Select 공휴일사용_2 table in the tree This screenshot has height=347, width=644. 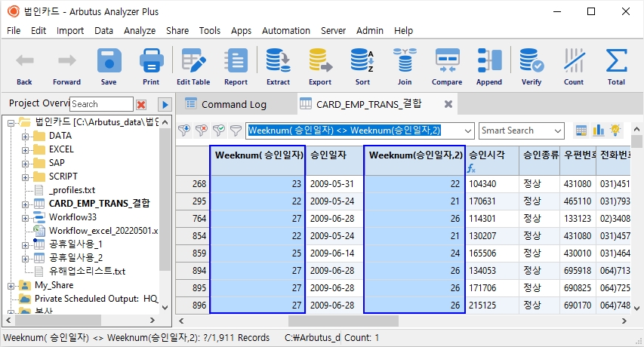pos(75,258)
